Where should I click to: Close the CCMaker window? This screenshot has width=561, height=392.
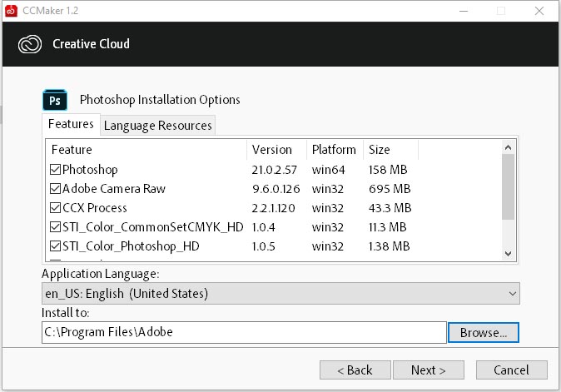[539, 11]
